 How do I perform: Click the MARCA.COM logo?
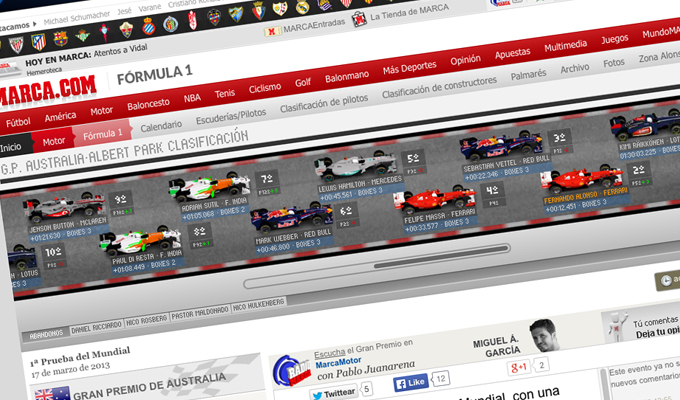point(48,91)
